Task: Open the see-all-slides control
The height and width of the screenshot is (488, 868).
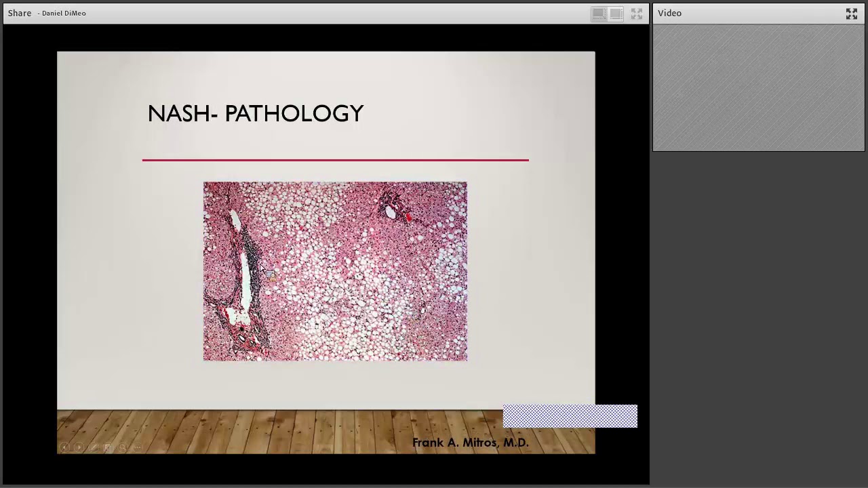Action: click(x=108, y=447)
